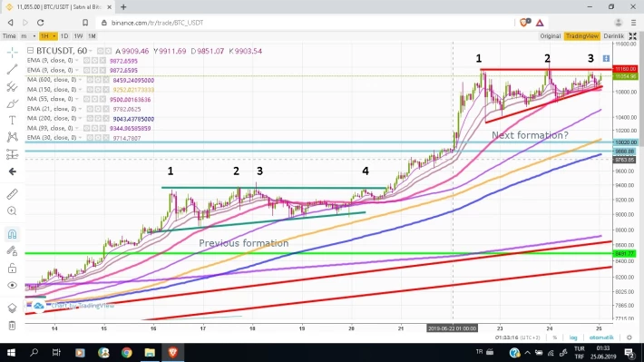Select the brush drawing tool
Viewport: 644px width, 362px height.
point(12,103)
